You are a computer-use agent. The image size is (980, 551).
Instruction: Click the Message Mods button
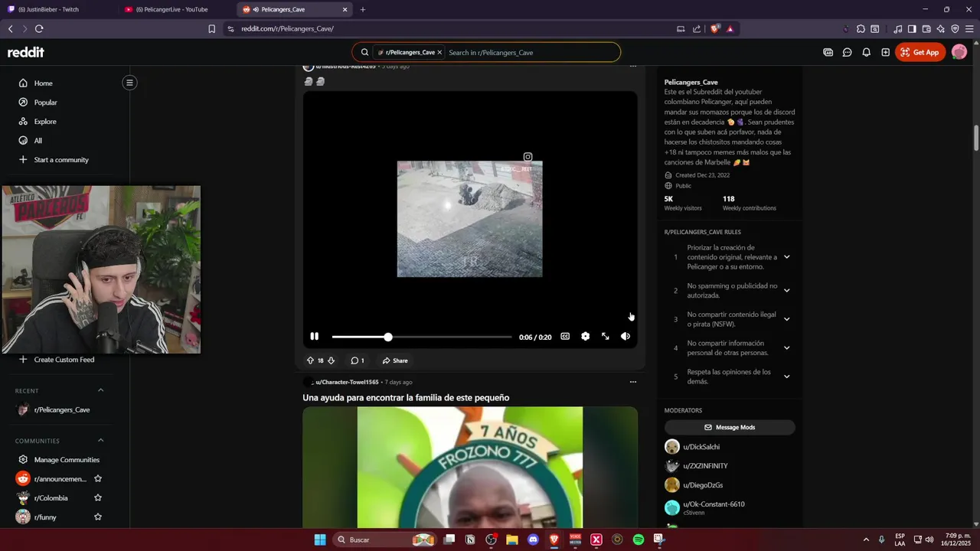[x=730, y=428]
